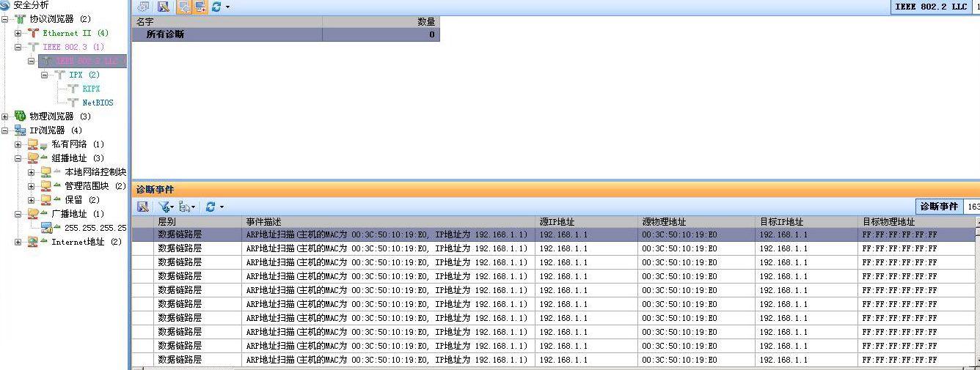This screenshot has width=980, height=370.
Task: Collapse the 组播地址 tree node
Action: coord(18,158)
